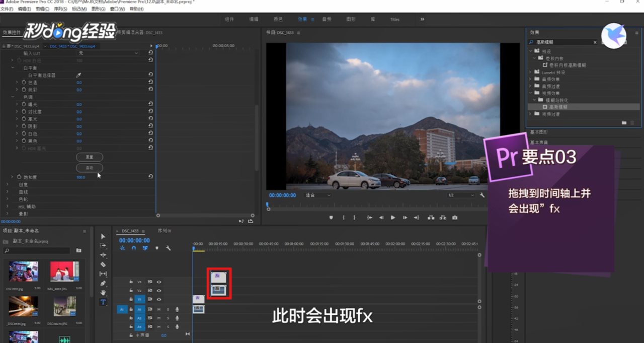This screenshot has width=644, height=343.
Task: Click Mark Out bracket icon
Action: (x=354, y=218)
